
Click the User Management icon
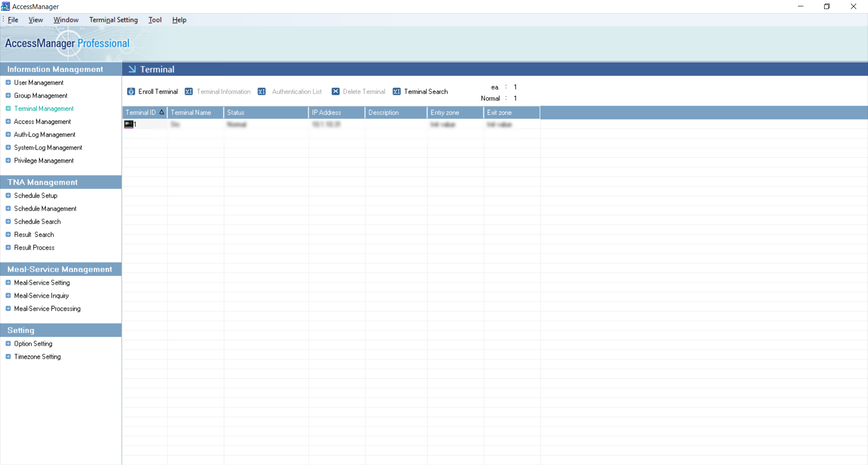[8, 82]
